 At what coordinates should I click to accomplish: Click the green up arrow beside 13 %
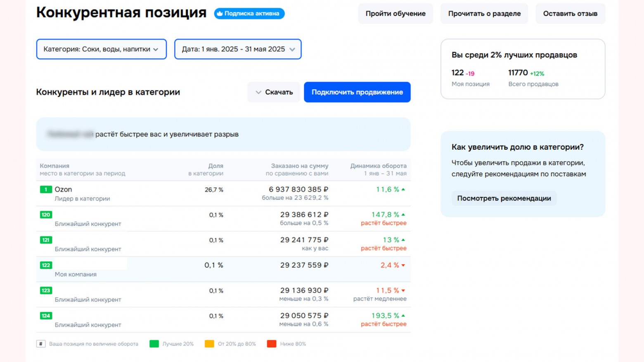(403, 240)
